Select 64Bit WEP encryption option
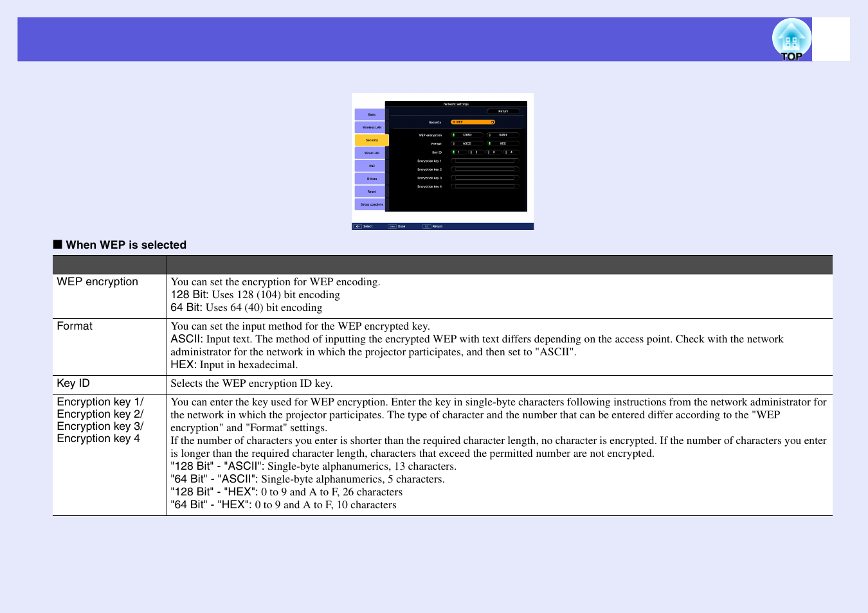The height and width of the screenshot is (613, 868). [503, 135]
